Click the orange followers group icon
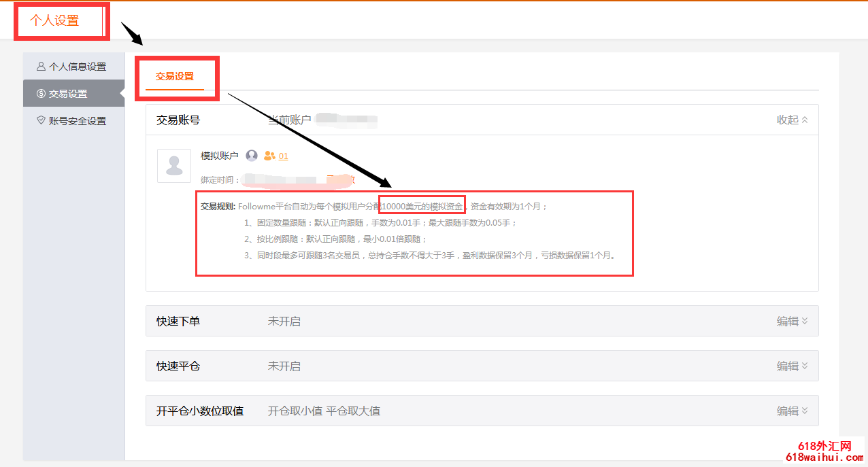 point(269,156)
